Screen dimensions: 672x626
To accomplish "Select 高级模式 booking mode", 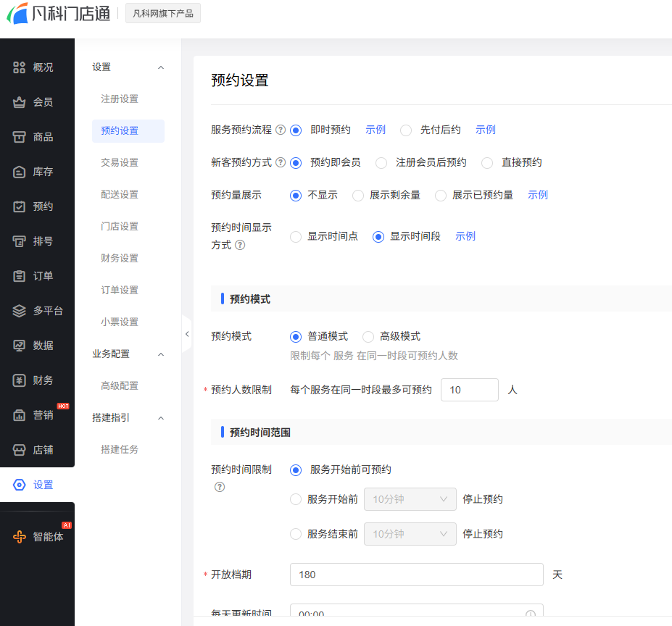I will click(x=368, y=337).
